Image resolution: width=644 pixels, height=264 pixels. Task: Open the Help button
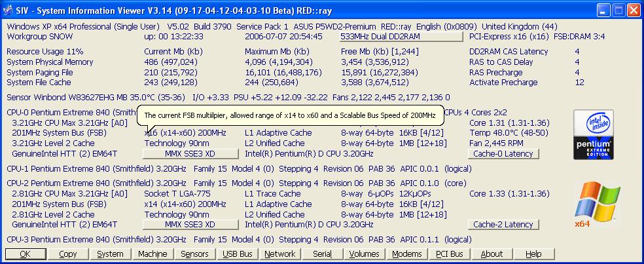click(534, 254)
